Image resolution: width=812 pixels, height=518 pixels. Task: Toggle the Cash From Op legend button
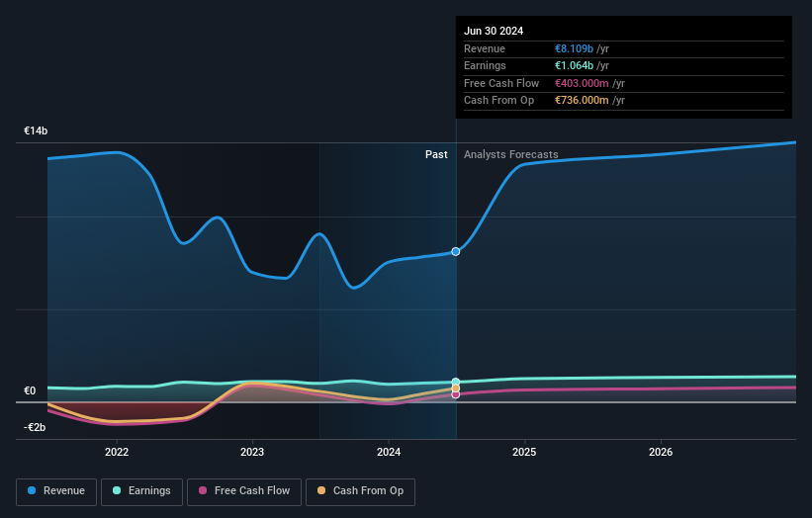(360, 491)
